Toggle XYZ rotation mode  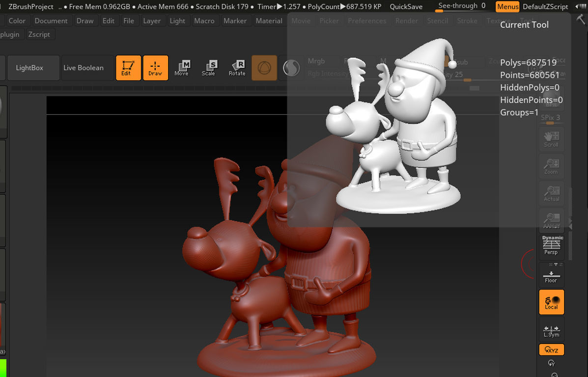551,350
